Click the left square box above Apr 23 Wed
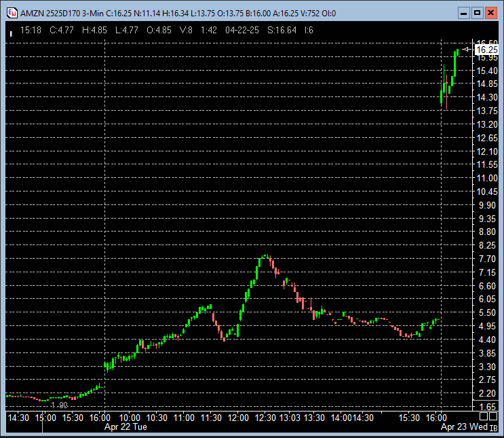Viewport: 504px width, 438px height. [484, 416]
